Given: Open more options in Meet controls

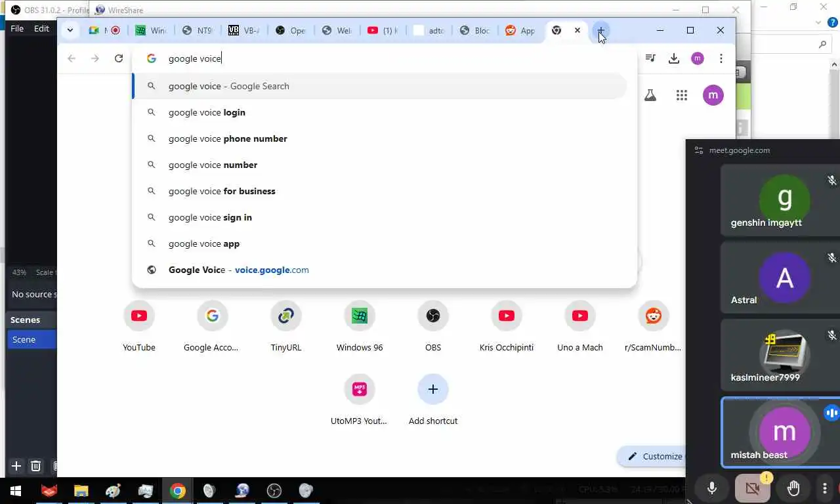Looking at the screenshot, I should pos(825,489).
